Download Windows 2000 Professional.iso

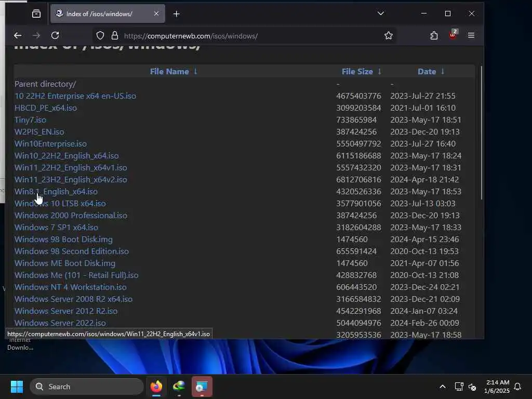pyautogui.click(x=71, y=216)
